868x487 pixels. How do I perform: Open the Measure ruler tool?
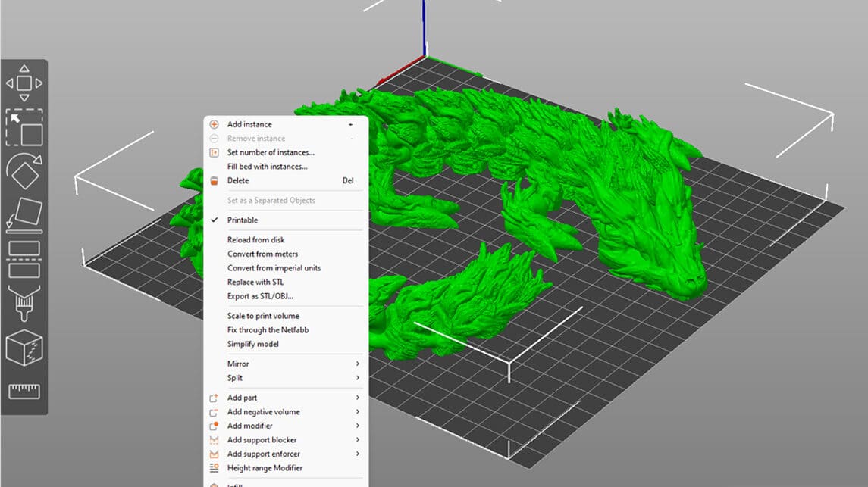point(24,392)
